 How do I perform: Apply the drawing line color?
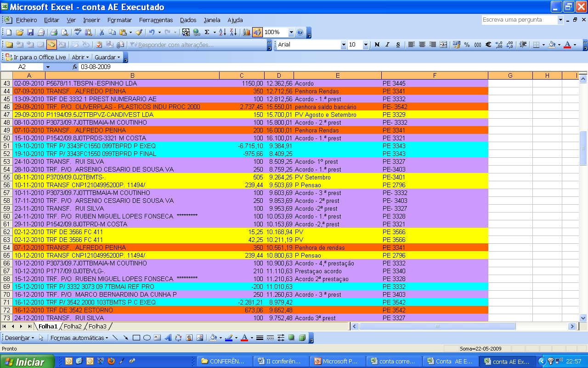click(228, 338)
